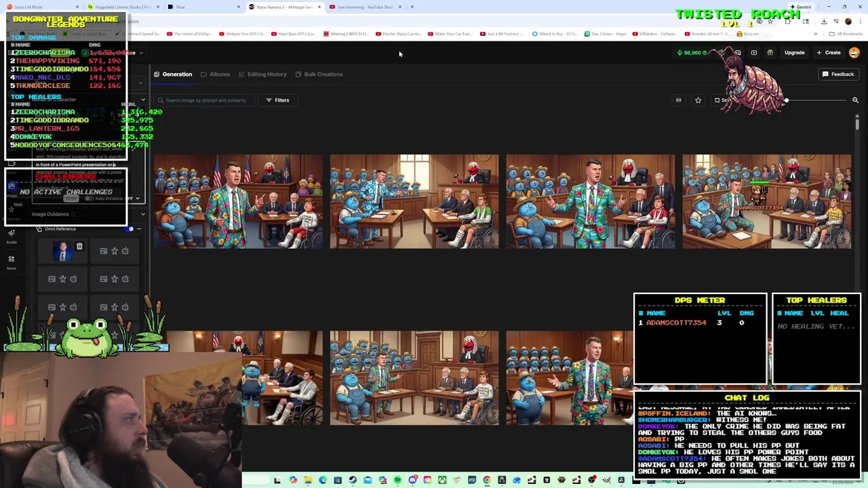Open third courtroom image in top row
Image resolution: width=868 pixels, height=488 pixels.
tap(591, 201)
